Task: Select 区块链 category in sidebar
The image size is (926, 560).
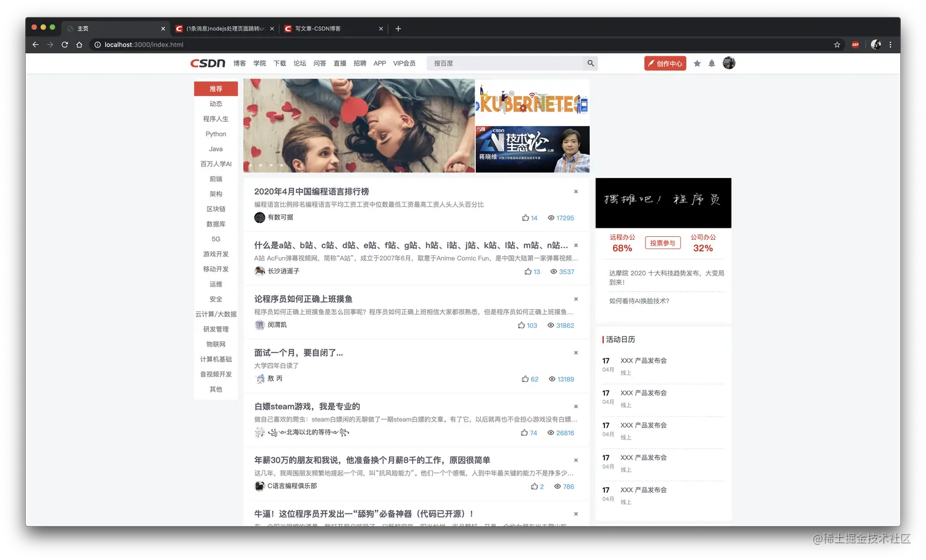Action: tap(216, 209)
